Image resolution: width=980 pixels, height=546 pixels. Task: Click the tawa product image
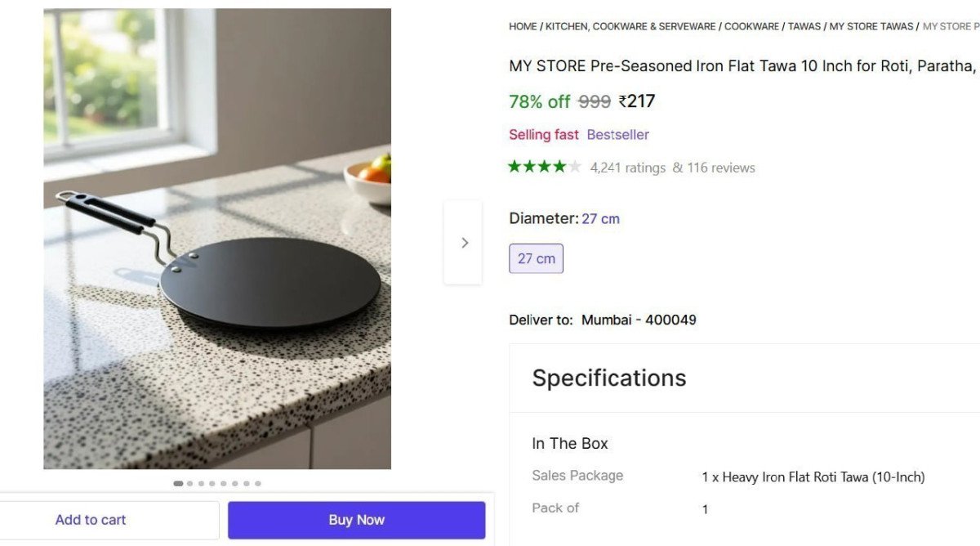click(x=216, y=241)
